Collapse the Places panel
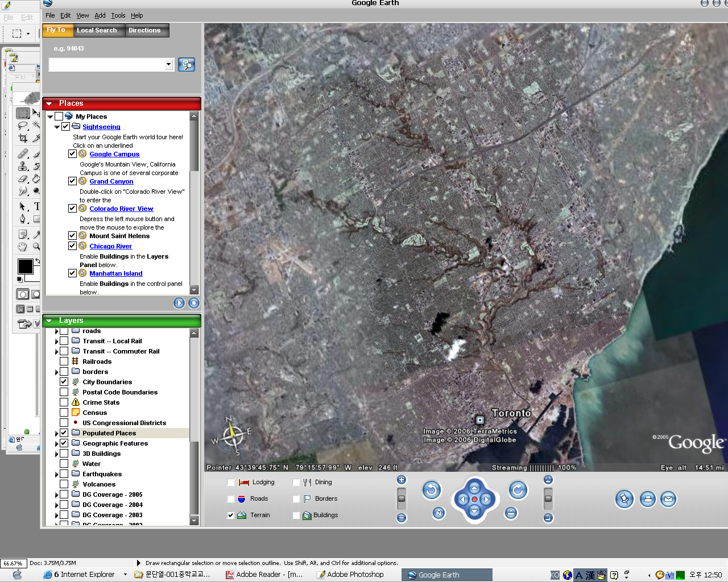The width and height of the screenshot is (728, 582). [x=49, y=103]
